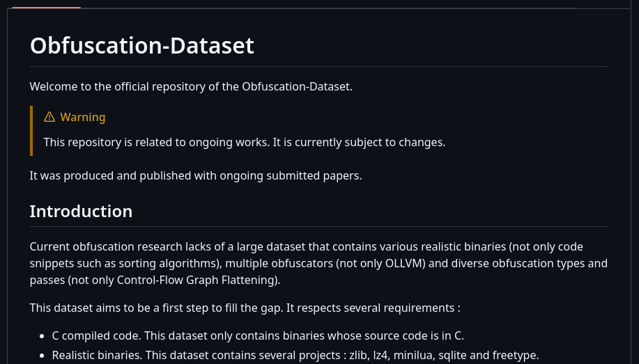Click the bullet dot before 'C compiled code'
This screenshot has width=639, height=364.
pyautogui.click(x=42, y=336)
